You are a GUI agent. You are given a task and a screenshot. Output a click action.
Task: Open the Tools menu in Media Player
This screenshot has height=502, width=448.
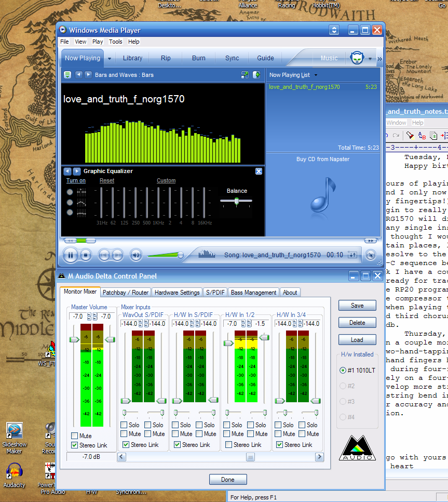pos(115,42)
